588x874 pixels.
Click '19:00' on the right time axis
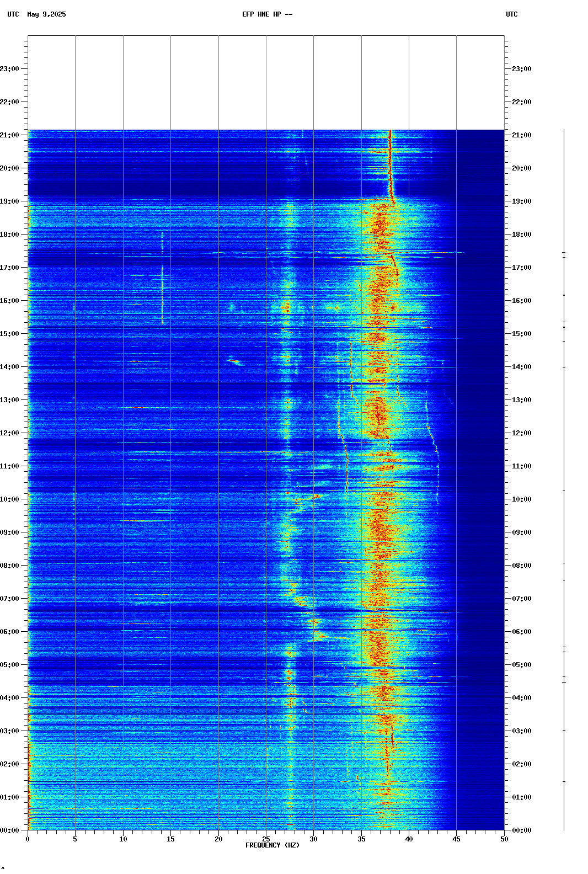522,201
